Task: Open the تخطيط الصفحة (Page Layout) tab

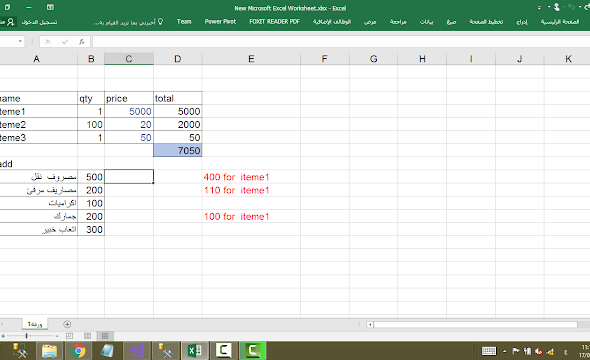Action: pyautogui.click(x=486, y=22)
